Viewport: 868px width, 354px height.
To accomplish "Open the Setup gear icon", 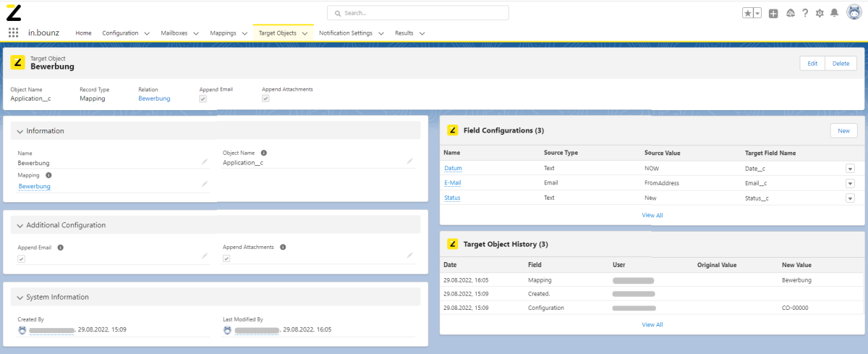I will click(x=820, y=13).
